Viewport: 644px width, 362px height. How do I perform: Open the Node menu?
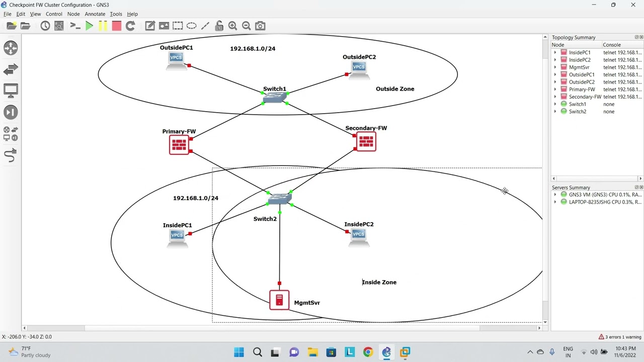tap(73, 14)
